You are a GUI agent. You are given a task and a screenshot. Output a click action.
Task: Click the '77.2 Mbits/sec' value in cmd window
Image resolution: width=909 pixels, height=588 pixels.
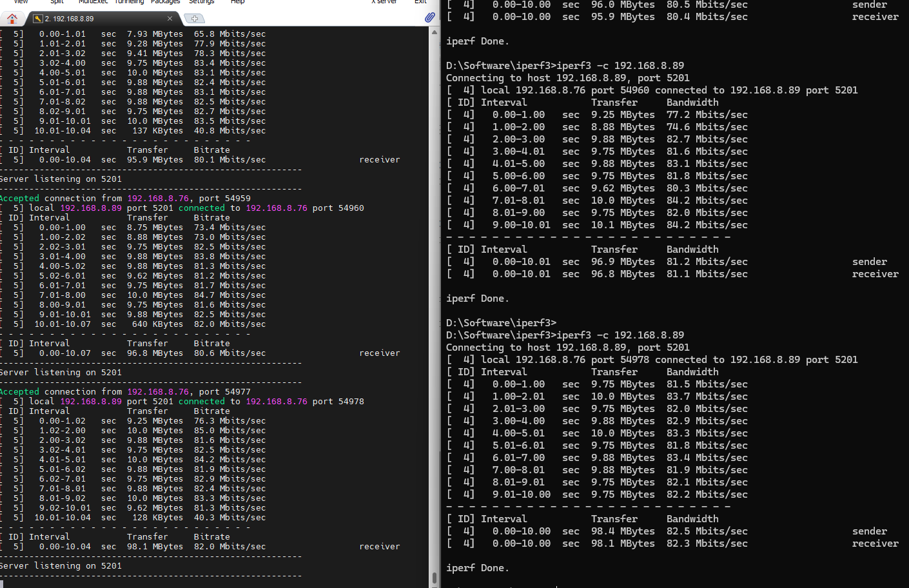tap(707, 115)
